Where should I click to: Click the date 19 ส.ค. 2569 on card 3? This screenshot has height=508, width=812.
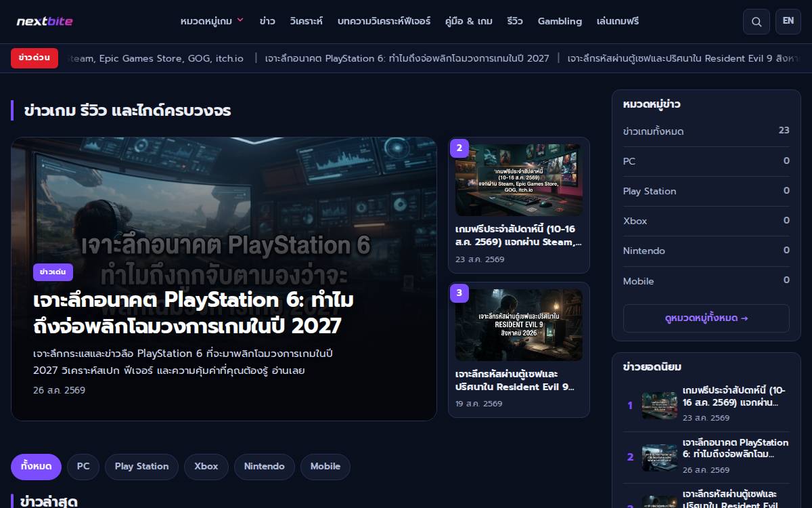pyautogui.click(x=479, y=404)
